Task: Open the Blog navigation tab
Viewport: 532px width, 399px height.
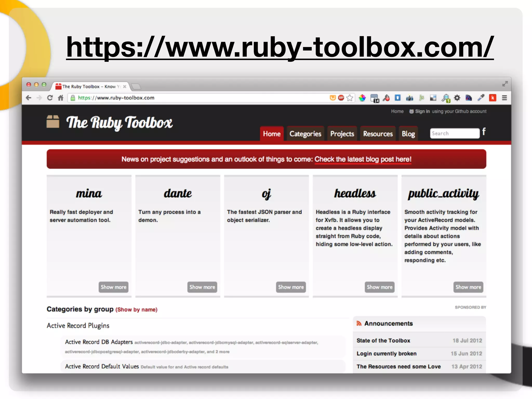Action: click(408, 134)
